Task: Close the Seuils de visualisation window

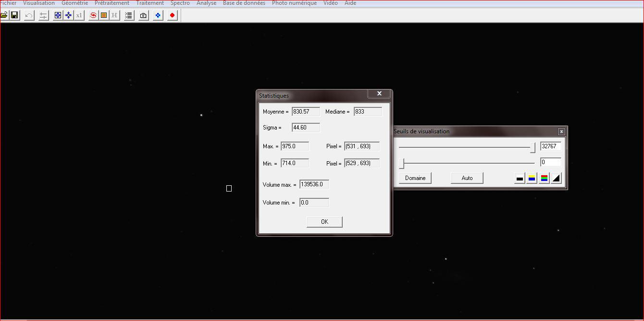Action: coord(561,131)
